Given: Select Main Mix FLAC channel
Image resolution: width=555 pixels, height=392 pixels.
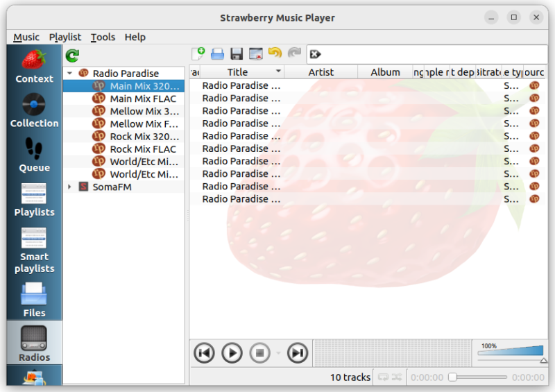Looking at the screenshot, I should coord(124,99).
